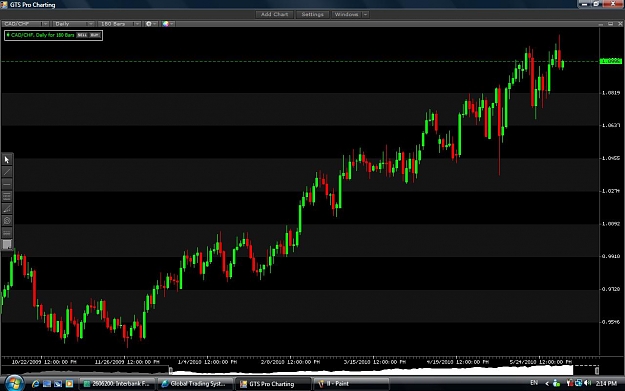This screenshot has height=391, width=625.
Task: Open the 180 Bars dropdown
Action: coord(120,24)
